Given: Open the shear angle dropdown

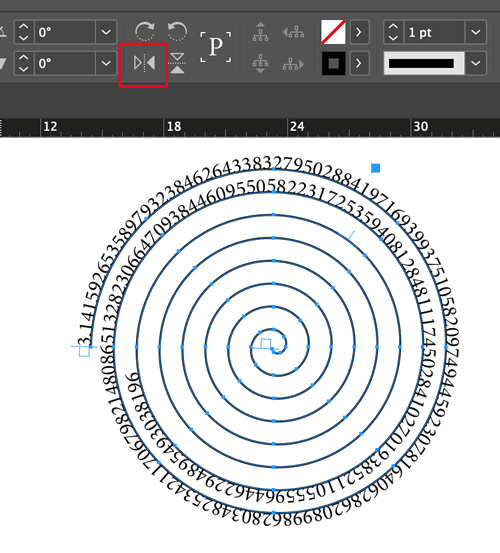Looking at the screenshot, I should click(106, 63).
